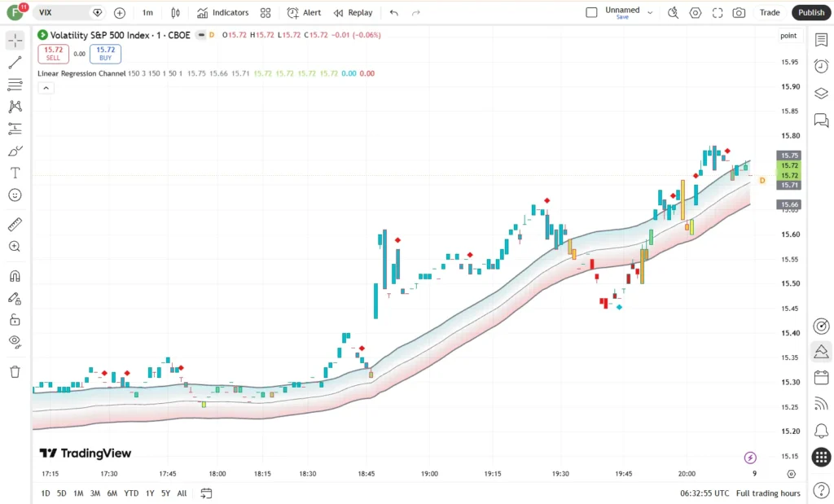Select the 1D date range tab
This screenshot has width=834, height=504.
tap(46, 493)
